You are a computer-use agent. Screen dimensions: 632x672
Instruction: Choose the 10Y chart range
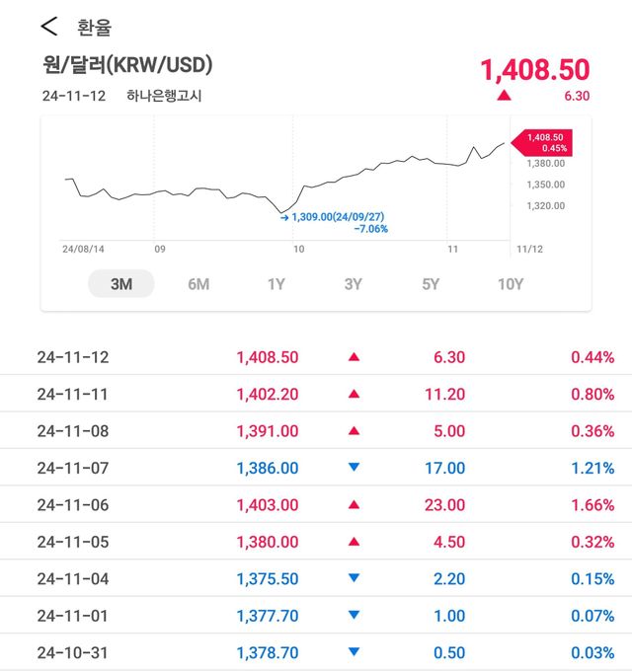click(510, 284)
